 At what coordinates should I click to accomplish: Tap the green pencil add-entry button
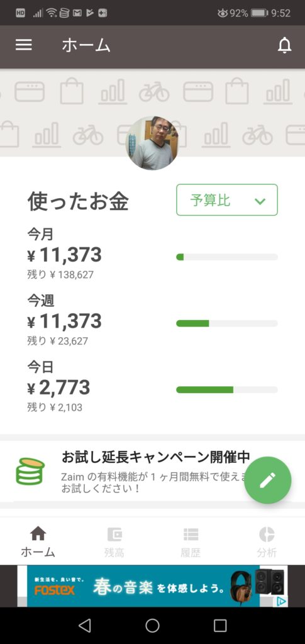click(x=268, y=480)
